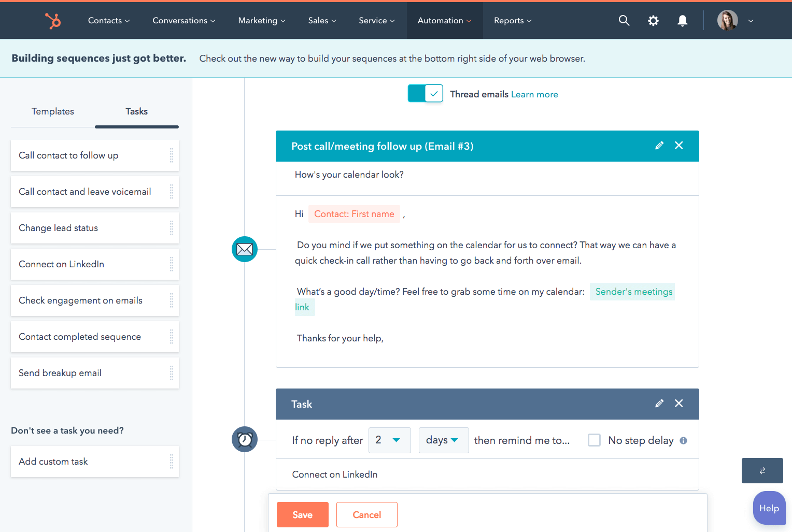Click the alarm clock task step icon
Screen dimensions: 792x532
click(245, 440)
